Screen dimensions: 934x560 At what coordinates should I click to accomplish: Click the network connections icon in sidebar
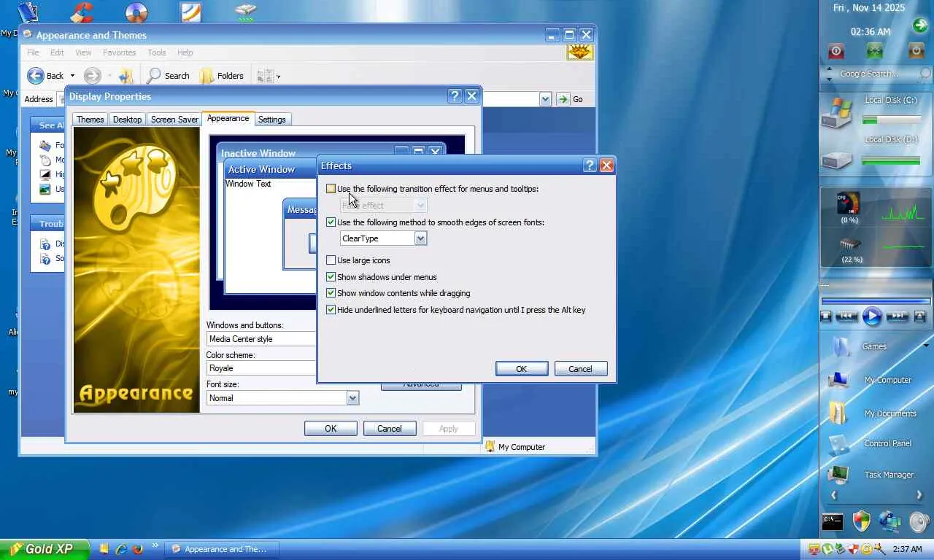(x=890, y=521)
